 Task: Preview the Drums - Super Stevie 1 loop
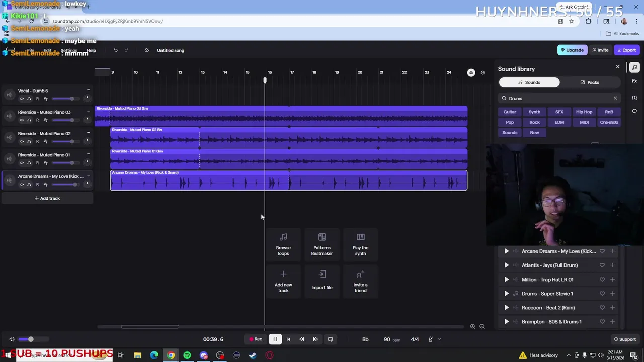[507, 294]
